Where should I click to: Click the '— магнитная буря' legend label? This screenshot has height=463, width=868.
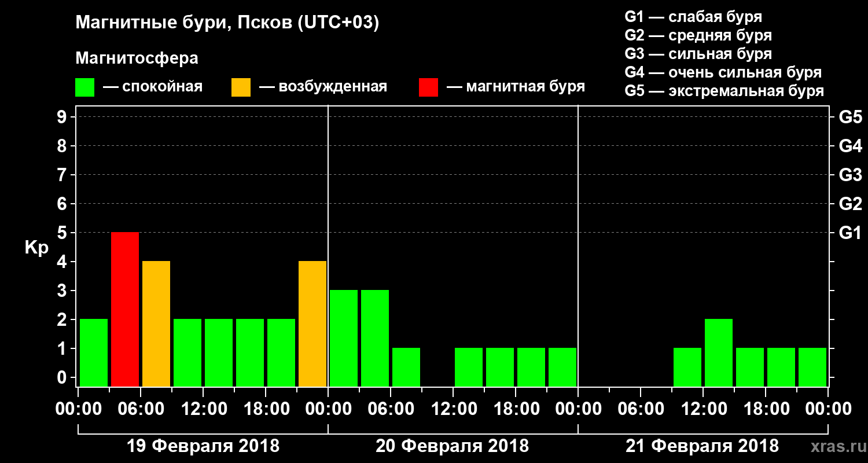click(516, 87)
